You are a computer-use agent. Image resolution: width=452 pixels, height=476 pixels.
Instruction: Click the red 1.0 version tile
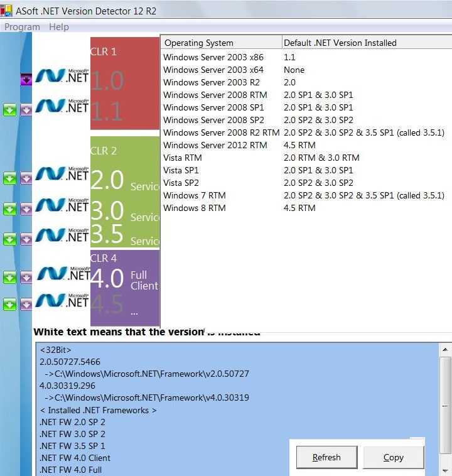(107, 80)
